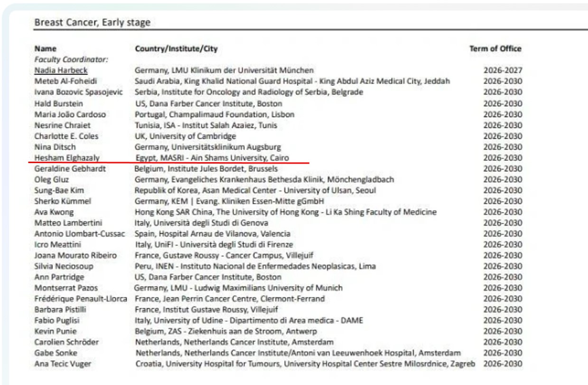Screen dimensions: 588x385
Task: Select the Name column header
Action: click(x=45, y=48)
